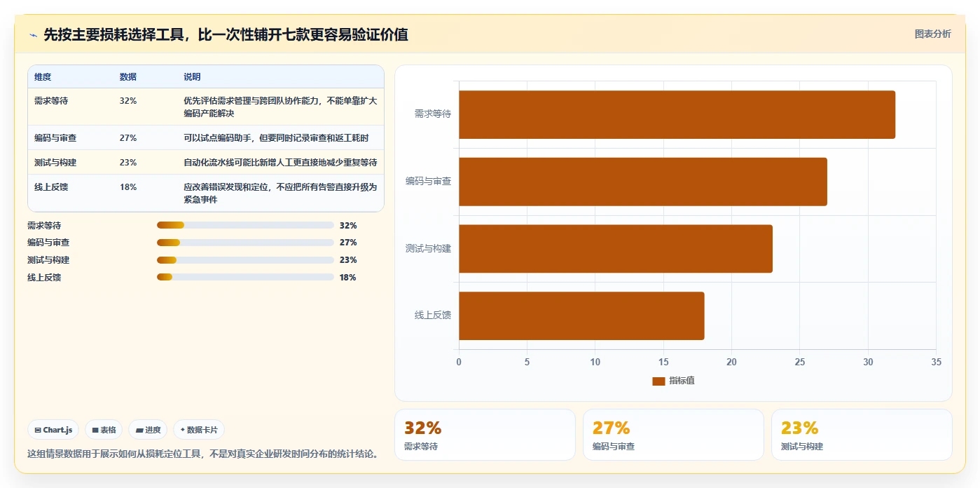Click the description starting 自动化流水线

click(280, 163)
